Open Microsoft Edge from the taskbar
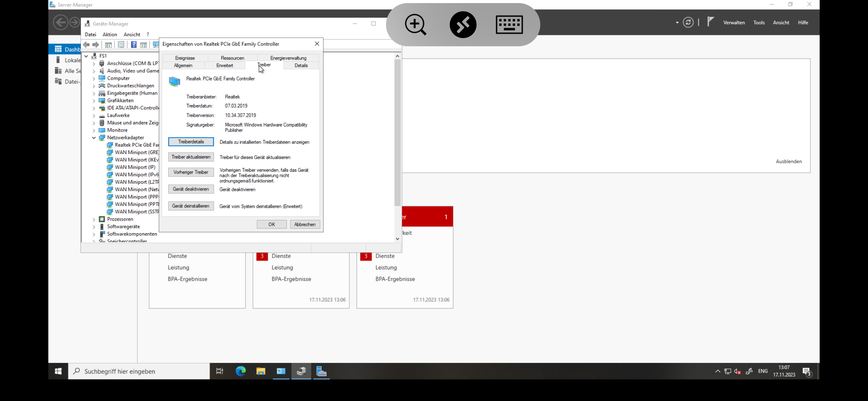 coord(241,371)
